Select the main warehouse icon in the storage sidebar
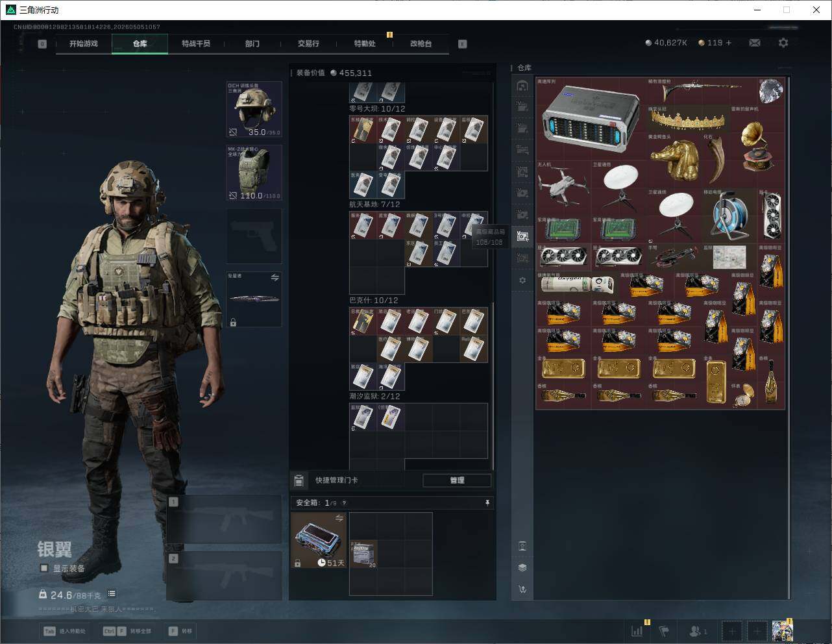Screen dimensions: 832x644 pyautogui.click(x=522, y=86)
